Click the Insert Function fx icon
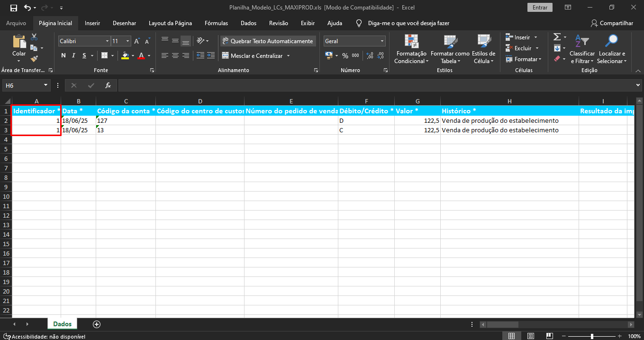Screen dimensions: 644x340 point(108,85)
